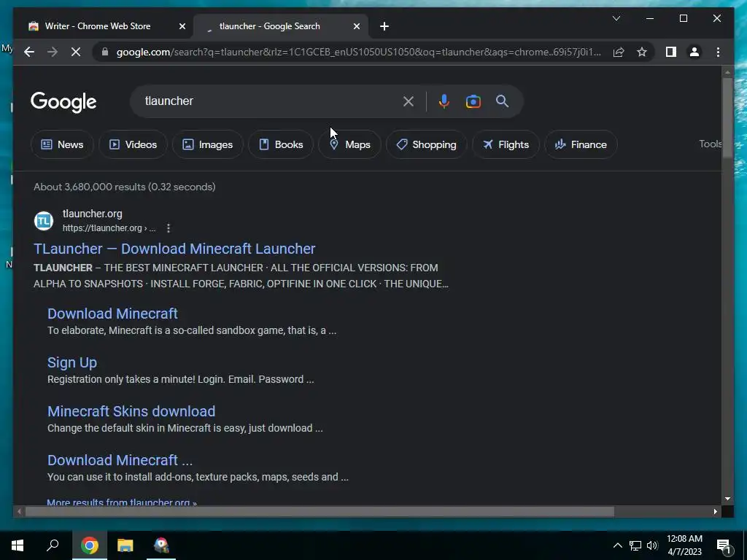Filter results by Books
Image resolution: width=747 pixels, height=560 pixels.
click(281, 144)
